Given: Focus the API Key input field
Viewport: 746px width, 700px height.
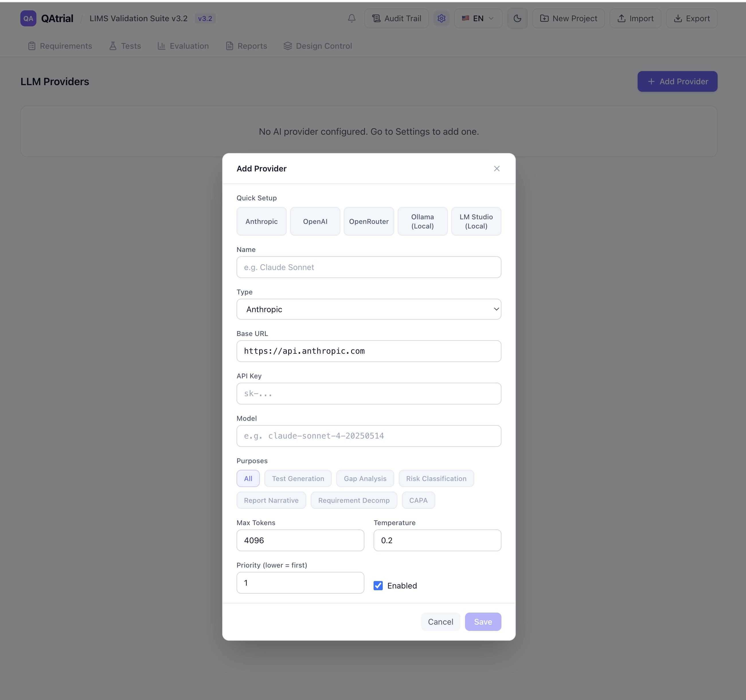Looking at the screenshot, I should (368, 394).
